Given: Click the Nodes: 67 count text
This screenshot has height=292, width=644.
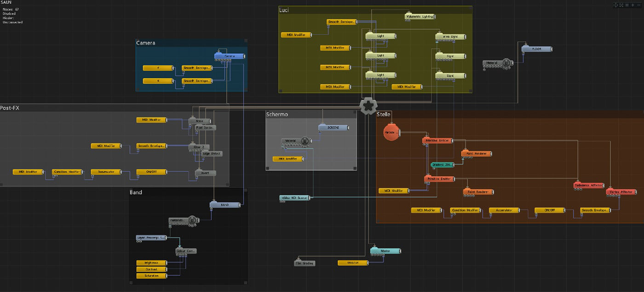Looking at the screenshot, I should pos(11,9).
